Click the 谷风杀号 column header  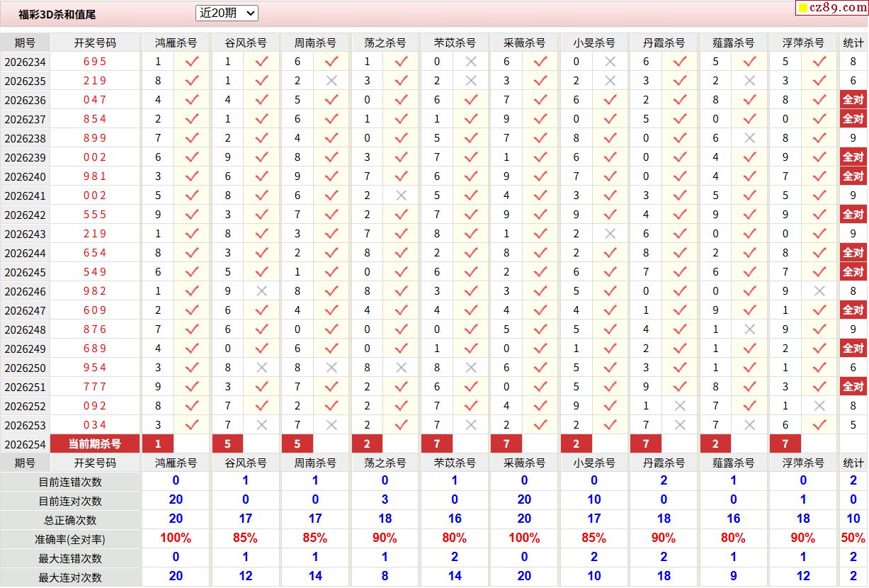[245, 43]
